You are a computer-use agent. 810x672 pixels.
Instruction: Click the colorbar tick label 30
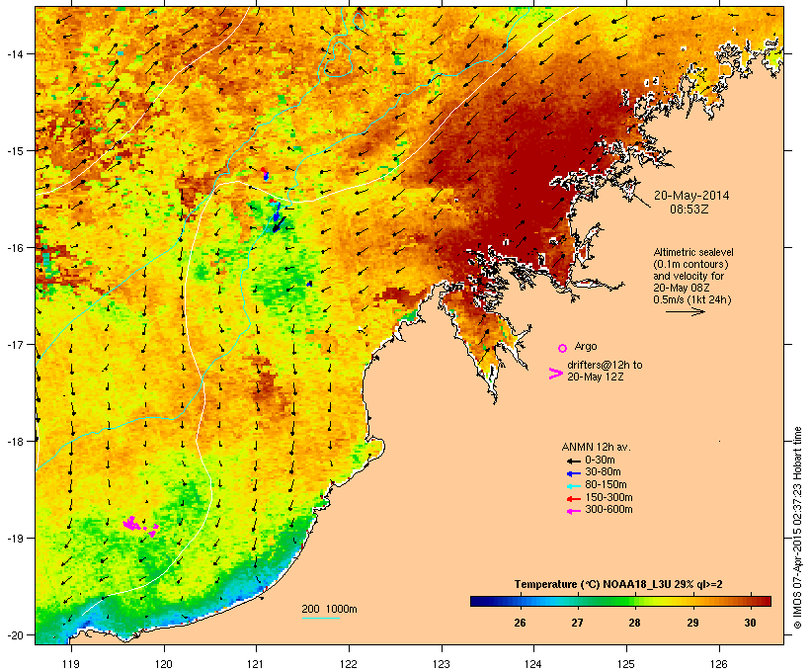[750, 623]
